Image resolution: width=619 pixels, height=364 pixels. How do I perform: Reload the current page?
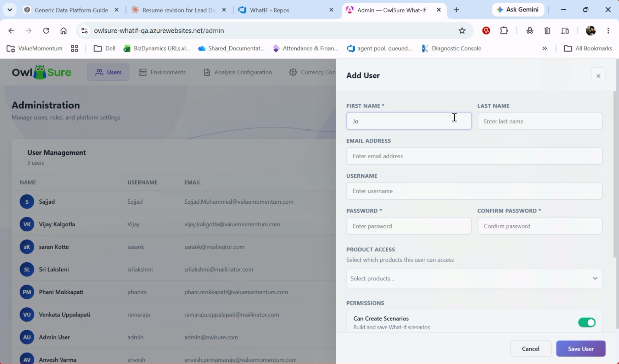click(46, 31)
